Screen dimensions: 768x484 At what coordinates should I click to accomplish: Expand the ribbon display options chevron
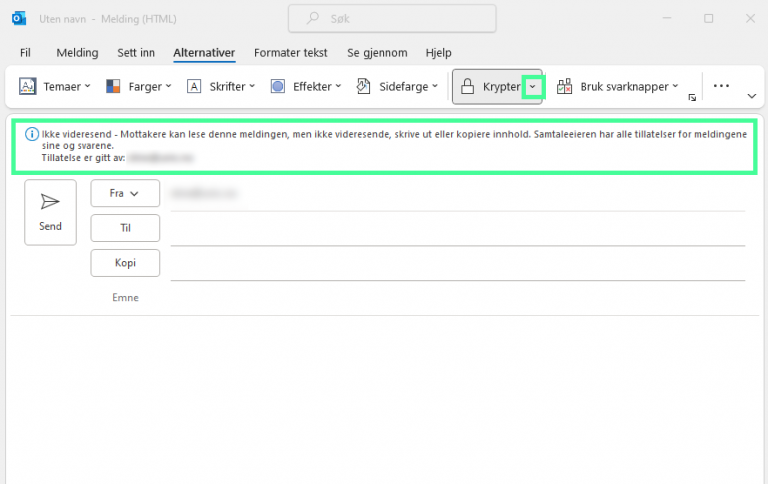(751, 96)
